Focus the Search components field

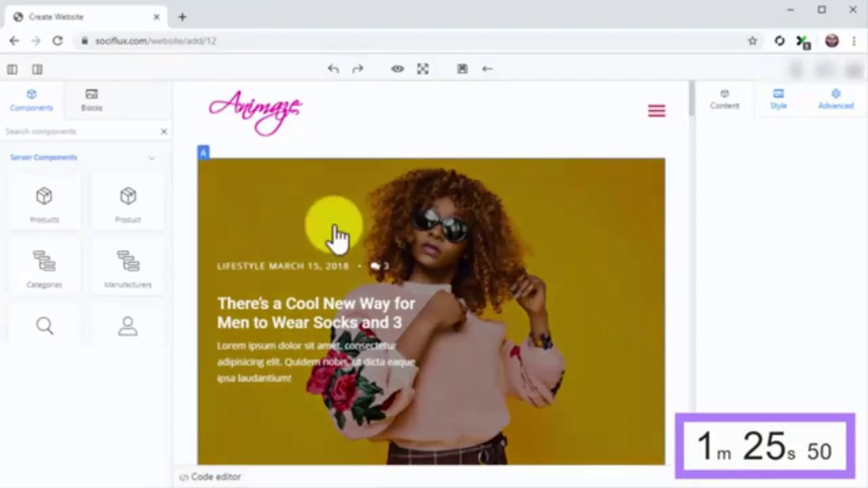80,131
